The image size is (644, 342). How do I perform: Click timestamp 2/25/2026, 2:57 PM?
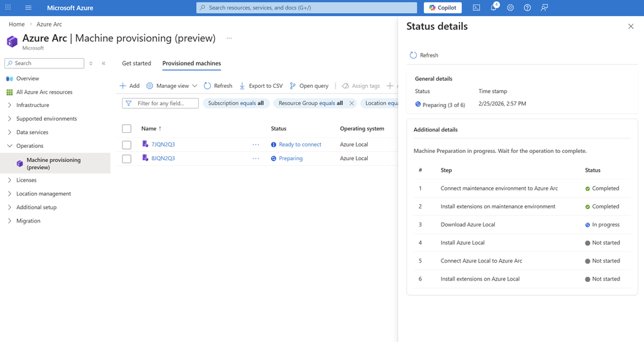[502, 103]
